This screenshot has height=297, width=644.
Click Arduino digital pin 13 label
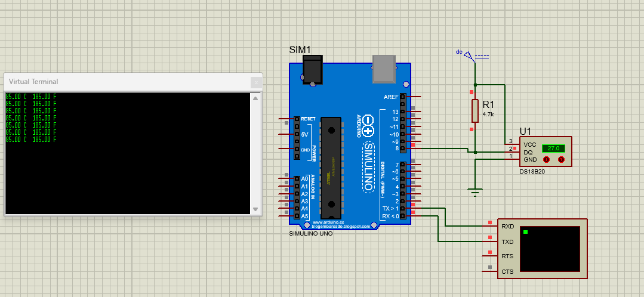pos(395,112)
